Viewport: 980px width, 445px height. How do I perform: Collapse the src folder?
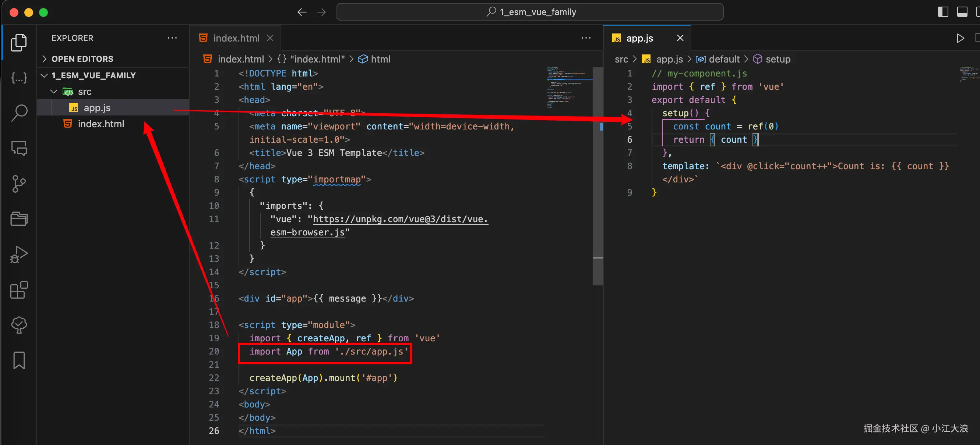(84, 92)
